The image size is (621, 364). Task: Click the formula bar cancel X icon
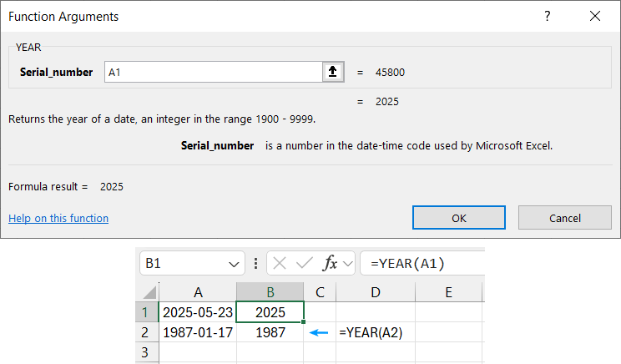pos(280,263)
